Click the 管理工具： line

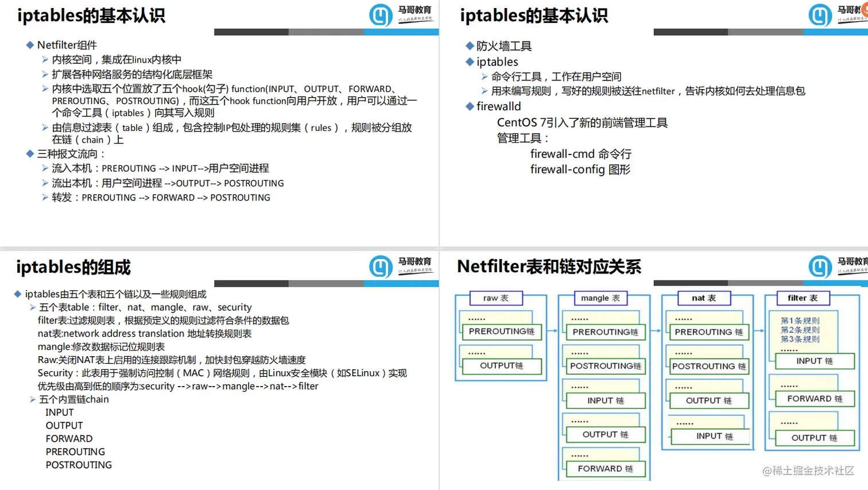click(523, 138)
